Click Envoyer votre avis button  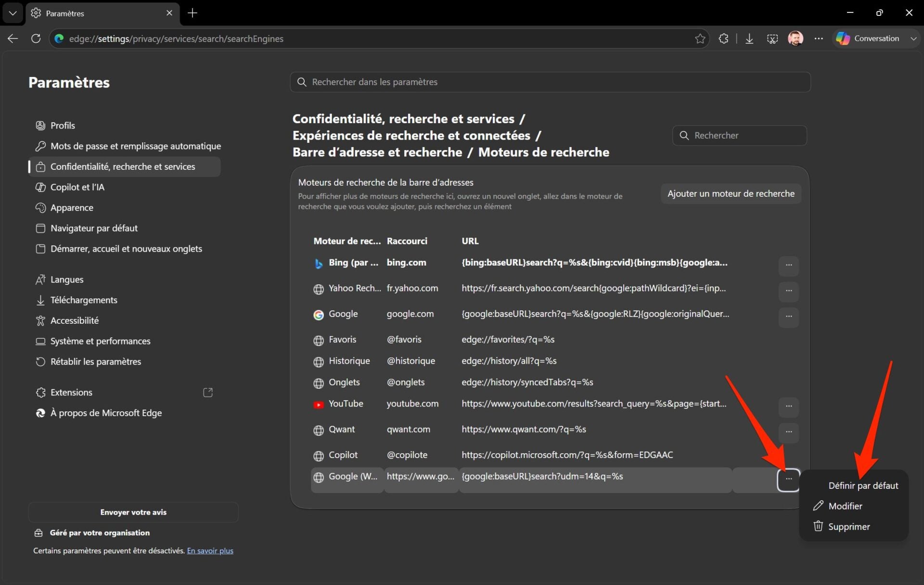pyautogui.click(x=133, y=512)
